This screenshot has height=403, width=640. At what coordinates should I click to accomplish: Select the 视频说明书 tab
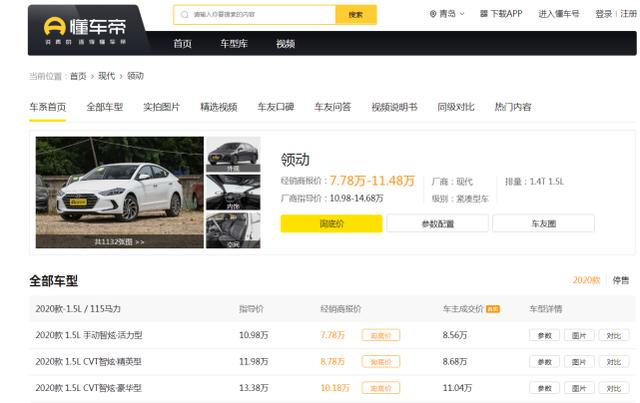pos(394,107)
